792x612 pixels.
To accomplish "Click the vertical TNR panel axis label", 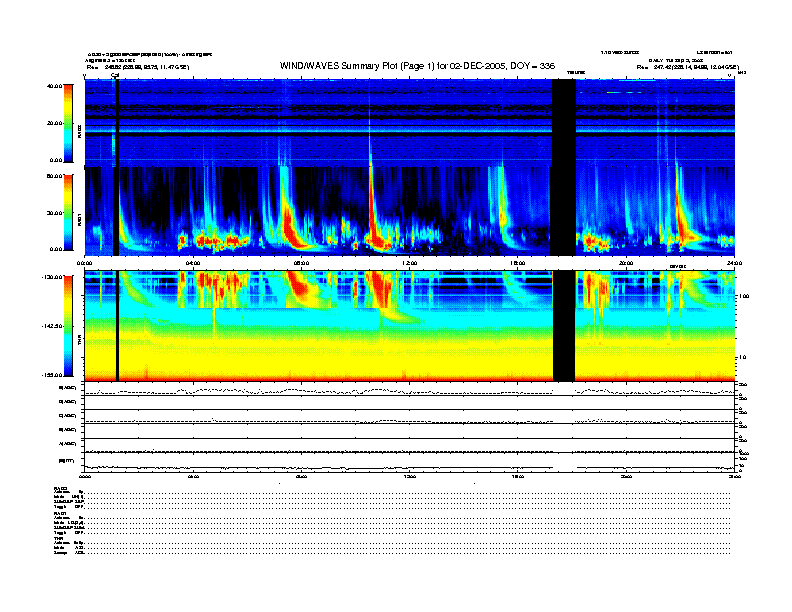I will (79, 342).
